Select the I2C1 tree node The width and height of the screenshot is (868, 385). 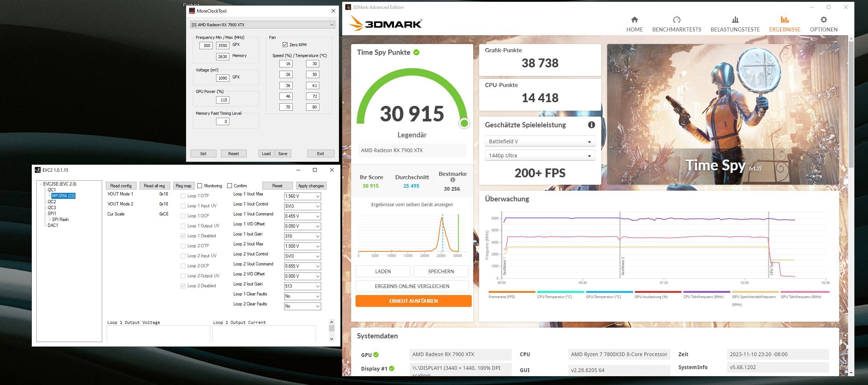51,190
